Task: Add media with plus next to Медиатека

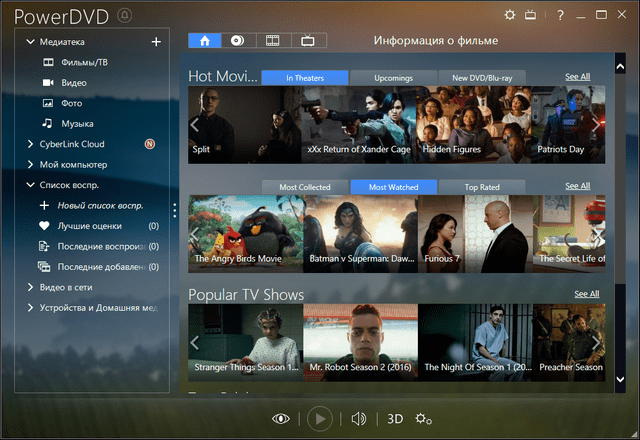Action: pos(156,42)
